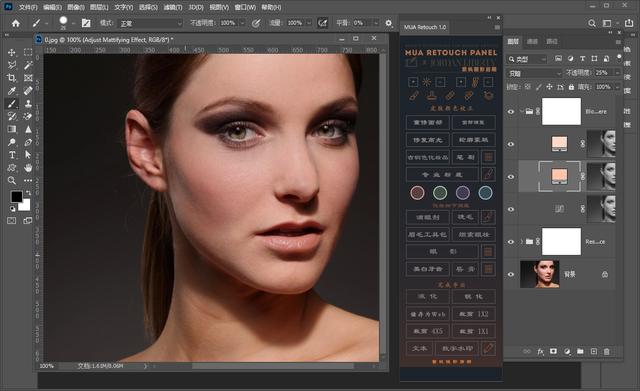640x391 pixels.
Task: Open smoothing options gear icon
Action: click(389, 23)
